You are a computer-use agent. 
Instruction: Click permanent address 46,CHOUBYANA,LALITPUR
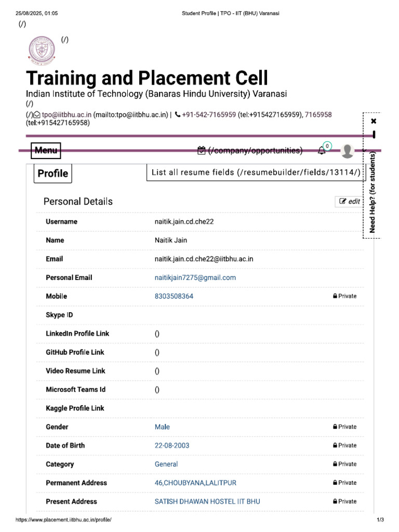point(195,483)
